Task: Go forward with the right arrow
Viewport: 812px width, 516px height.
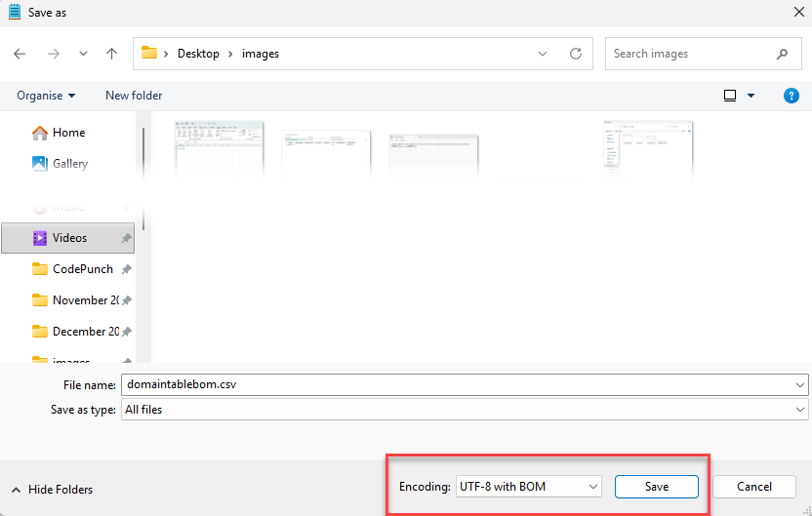Action: 54,54
